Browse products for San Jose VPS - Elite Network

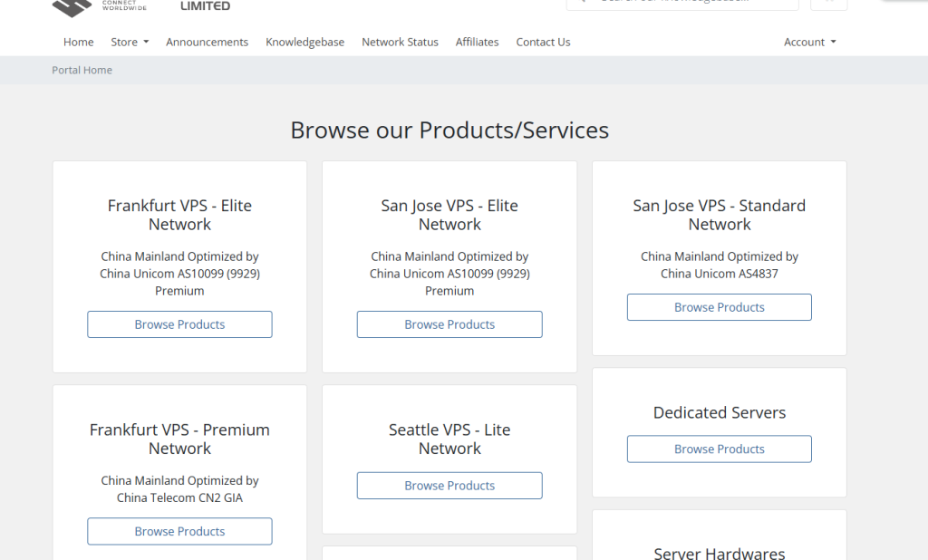pyautogui.click(x=449, y=324)
